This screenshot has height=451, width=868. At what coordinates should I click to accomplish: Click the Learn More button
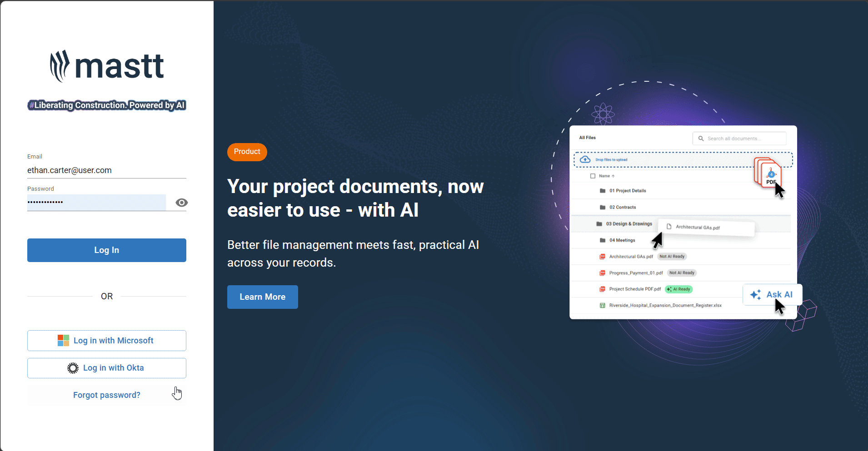click(263, 297)
